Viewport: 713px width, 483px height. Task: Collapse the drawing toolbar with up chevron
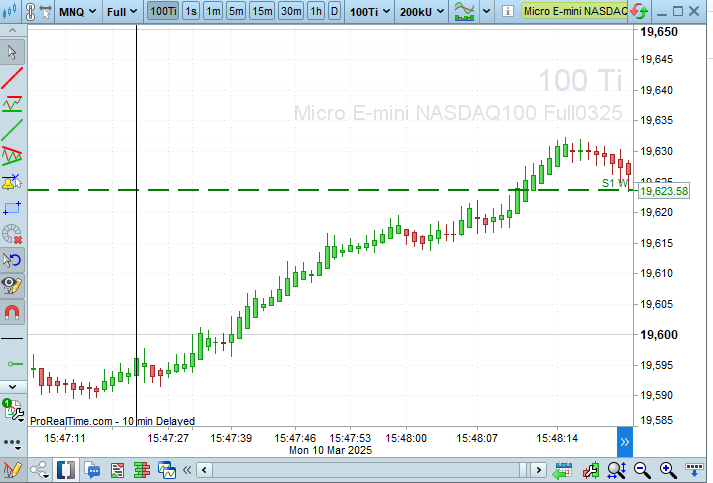[x=12, y=30]
